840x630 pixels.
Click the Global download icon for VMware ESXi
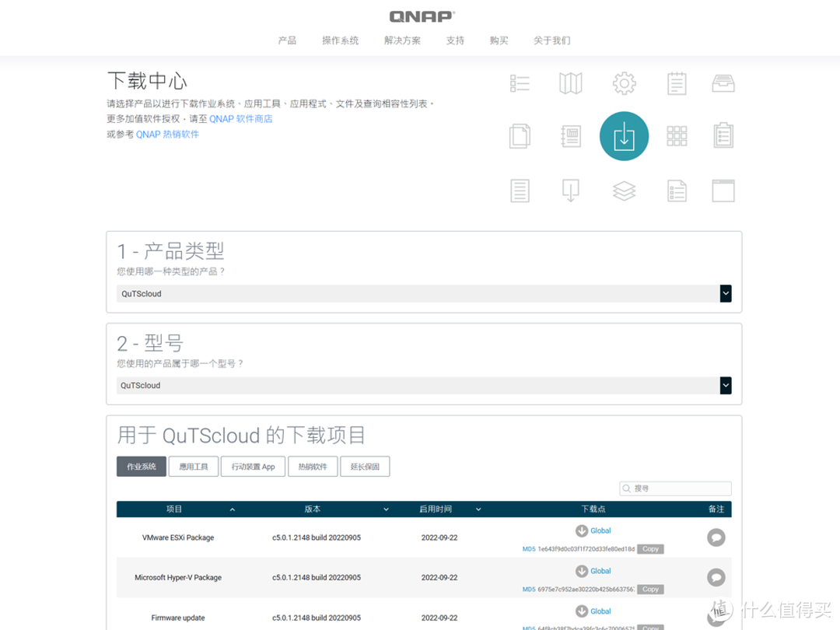point(582,531)
